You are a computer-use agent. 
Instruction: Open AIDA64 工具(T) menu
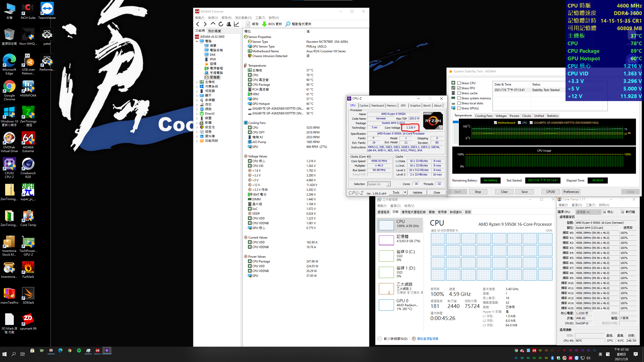260,18
